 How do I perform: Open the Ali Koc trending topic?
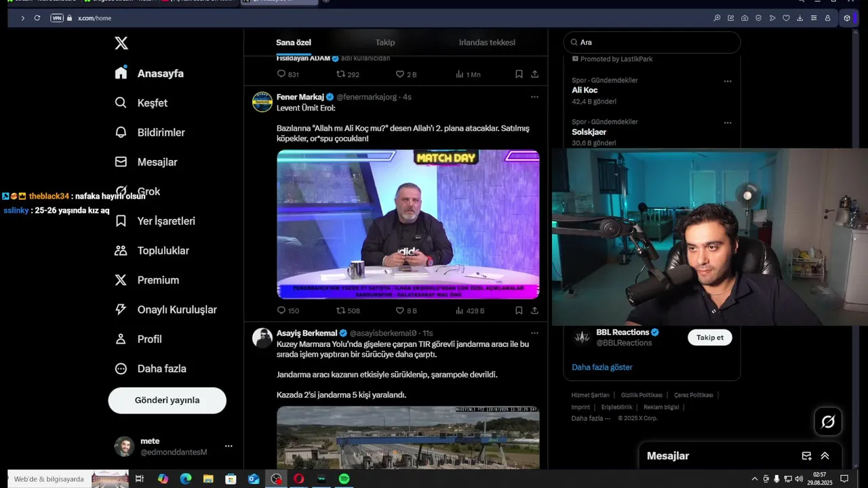[585, 90]
